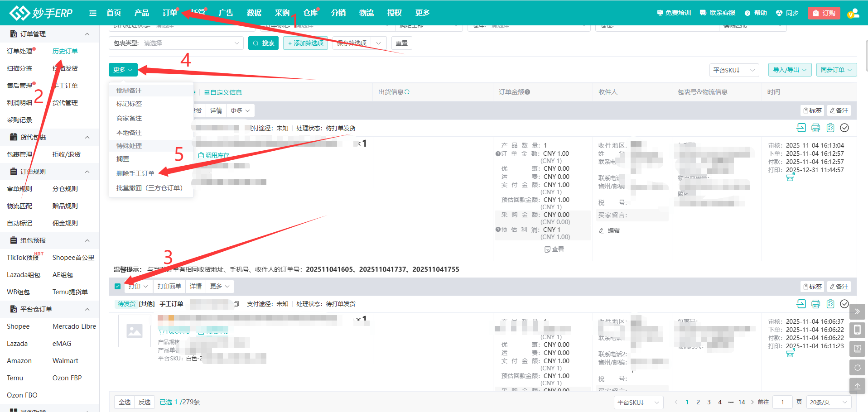Collapse the sidebar with the hamburger icon
The height and width of the screenshot is (412, 868).
pos(93,13)
